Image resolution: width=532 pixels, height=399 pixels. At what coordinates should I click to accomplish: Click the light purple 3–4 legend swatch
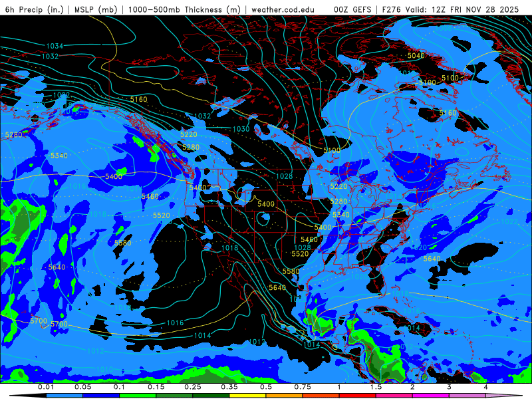tap(467, 396)
